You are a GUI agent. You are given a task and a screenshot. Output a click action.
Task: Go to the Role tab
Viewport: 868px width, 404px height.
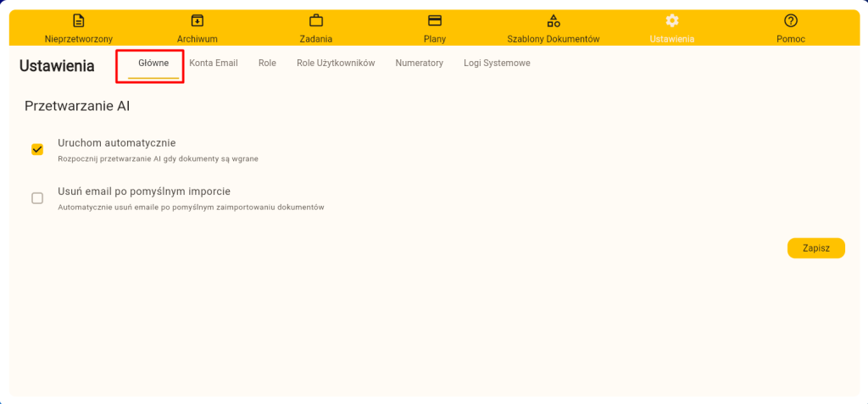click(267, 64)
